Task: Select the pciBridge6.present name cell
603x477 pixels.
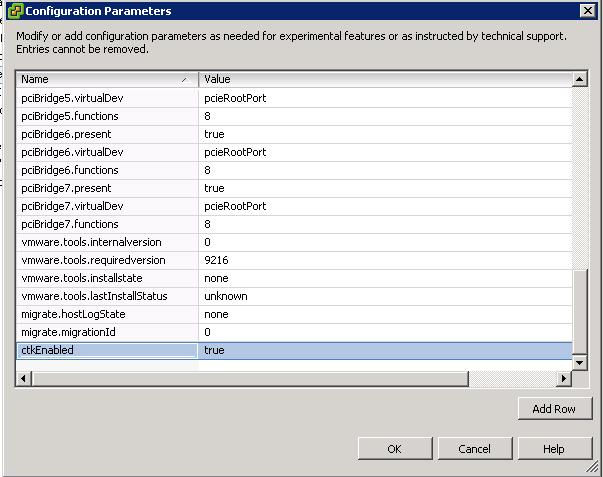Action: 107,134
